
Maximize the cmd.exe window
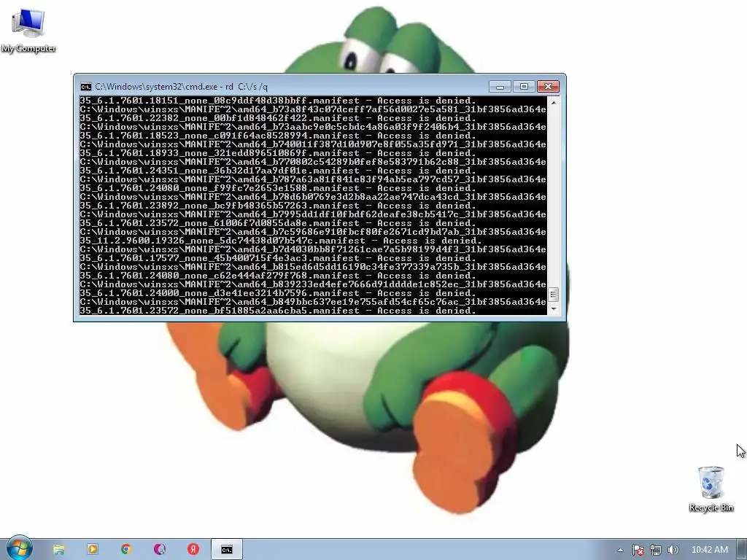pyautogui.click(x=524, y=87)
